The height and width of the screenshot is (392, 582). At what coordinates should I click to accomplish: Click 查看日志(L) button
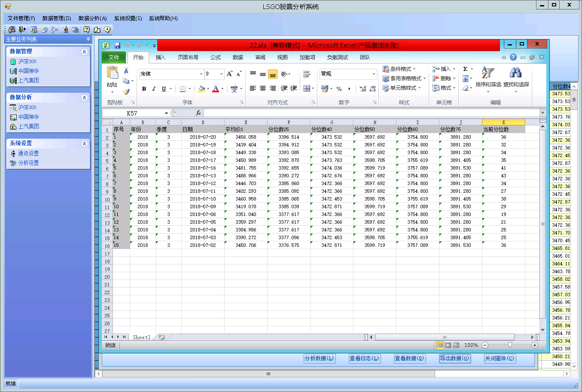pyautogui.click(x=364, y=358)
